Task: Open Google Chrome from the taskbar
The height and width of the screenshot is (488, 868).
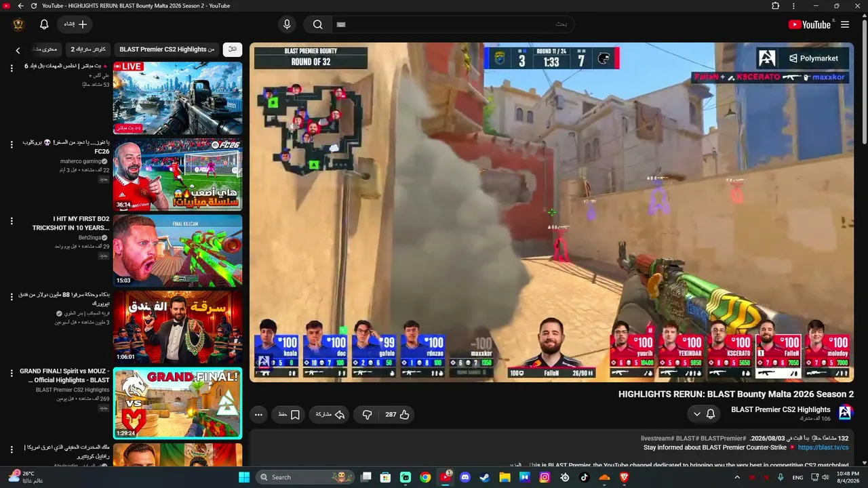Action: tap(425, 477)
